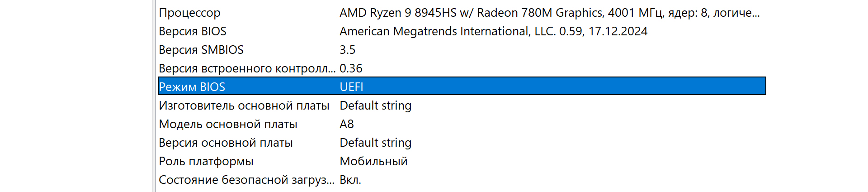Click the UEFI value in highlighted row
The width and height of the screenshot is (868, 192).
[351, 87]
